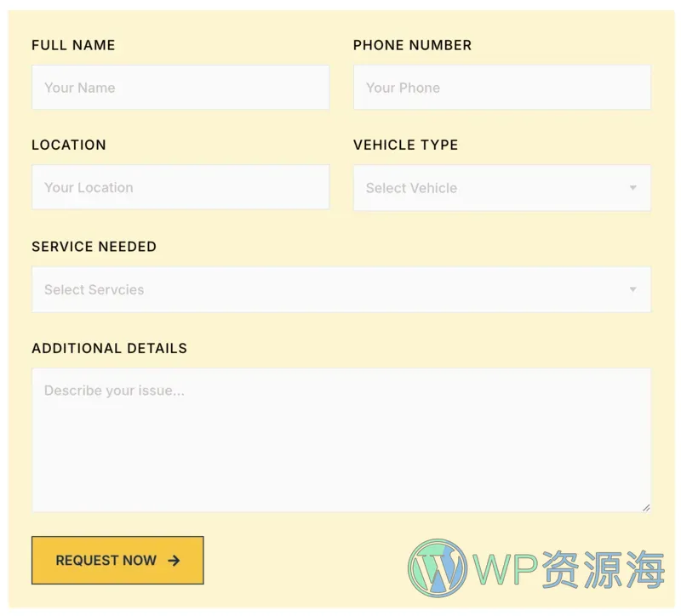Click the Full Name label
681x616 pixels.
[73, 45]
